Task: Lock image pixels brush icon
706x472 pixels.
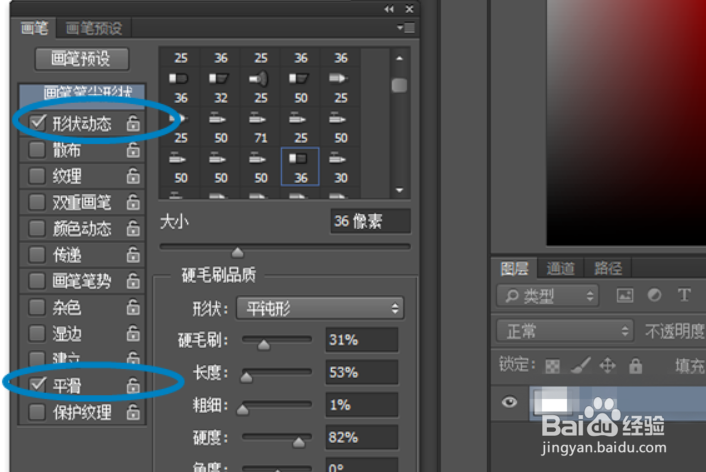Action: pyautogui.click(x=580, y=365)
